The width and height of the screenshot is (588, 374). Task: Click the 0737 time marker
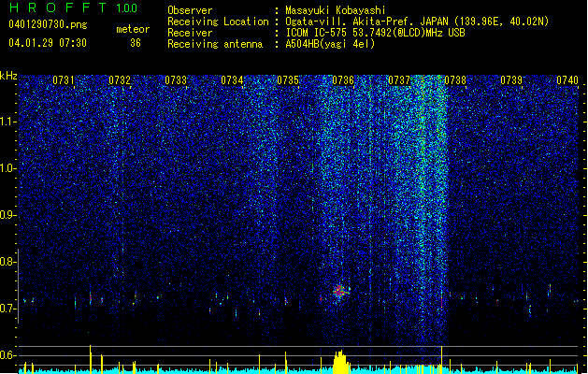pos(399,80)
